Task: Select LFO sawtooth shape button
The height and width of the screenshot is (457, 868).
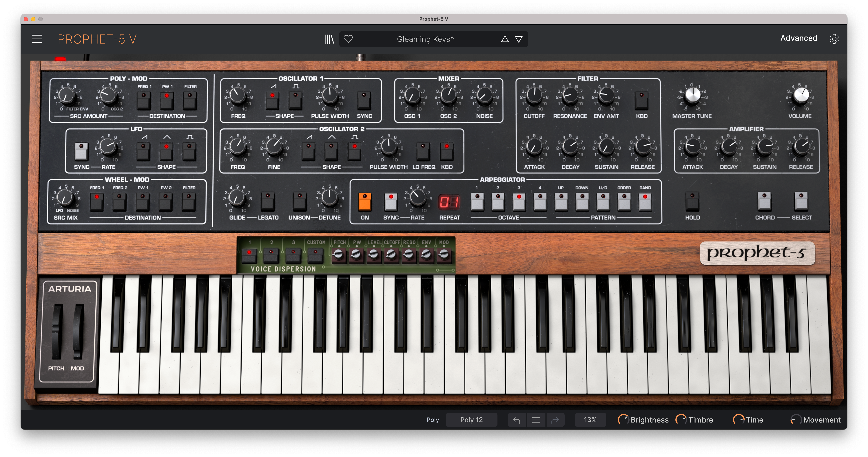Action: [x=143, y=151]
